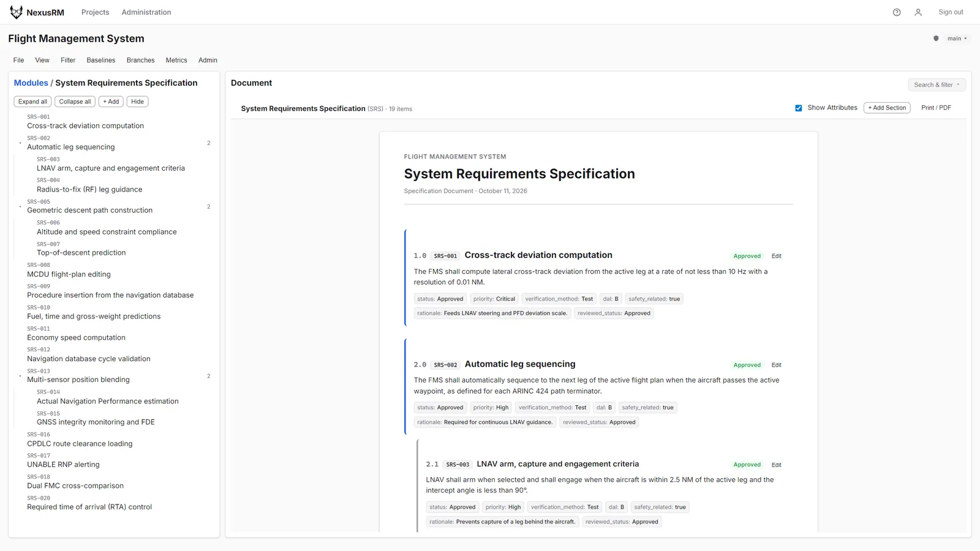Click the Expand all button
The width and height of the screenshot is (980, 551).
coord(32,102)
